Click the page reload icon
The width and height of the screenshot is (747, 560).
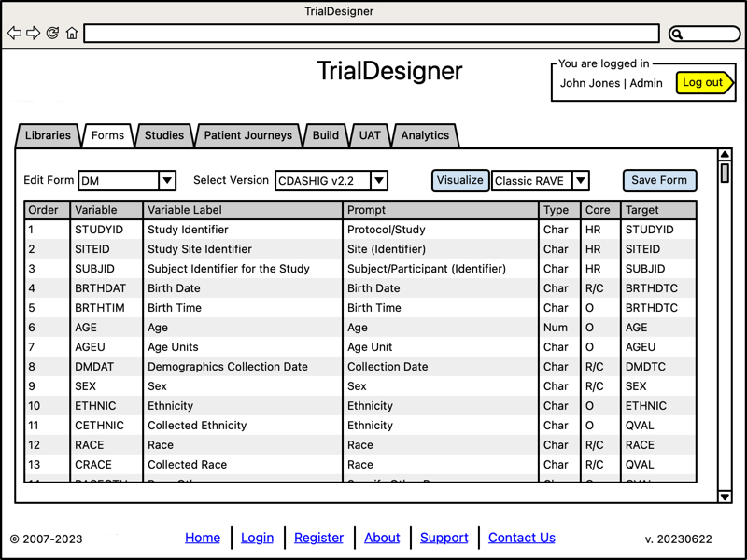[x=52, y=33]
